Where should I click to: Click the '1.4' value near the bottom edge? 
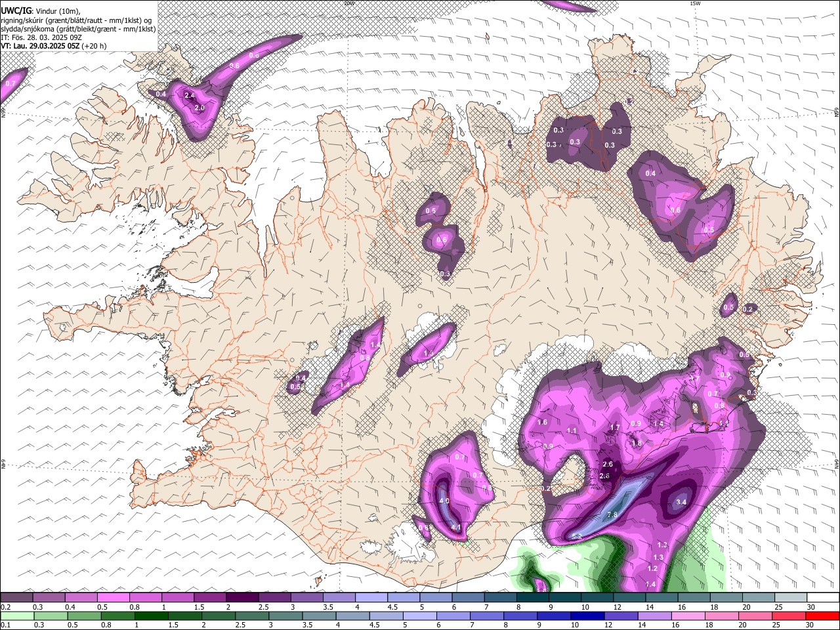pos(651,585)
